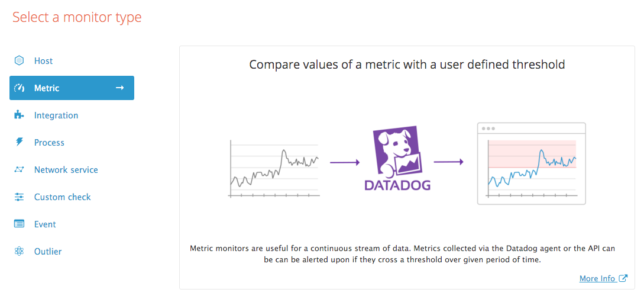This screenshot has height=299, width=644.
Task: Click the Custom check sliders icon
Action: point(20,197)
